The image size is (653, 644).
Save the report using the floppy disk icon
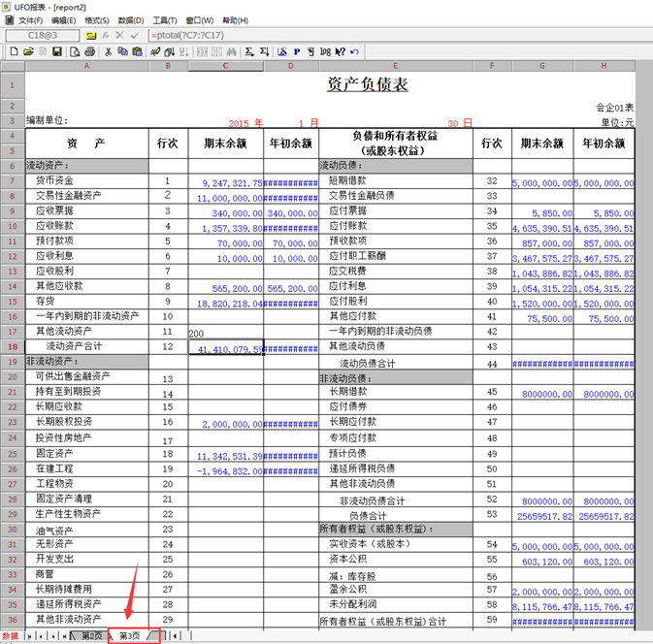57,51
